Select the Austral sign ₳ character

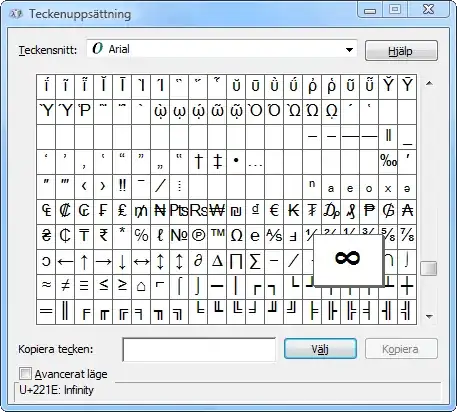pos(407,212)
